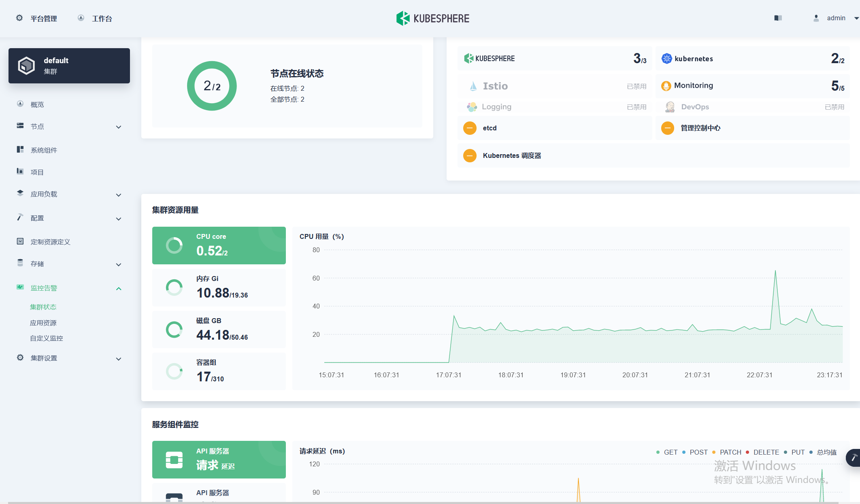The image size is (860, 504).
Task: Expand the 应用负载 sidebar section
Action: [x=119, y=195]
